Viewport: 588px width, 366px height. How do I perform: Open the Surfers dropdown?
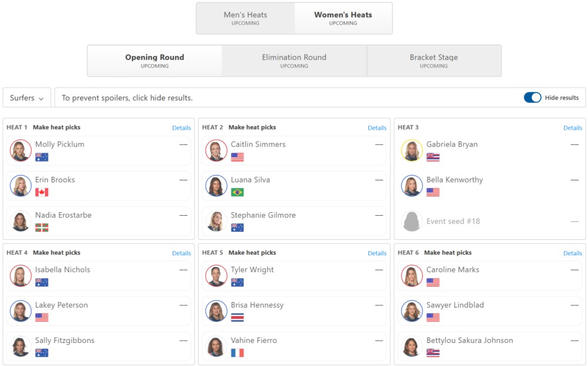27,98
